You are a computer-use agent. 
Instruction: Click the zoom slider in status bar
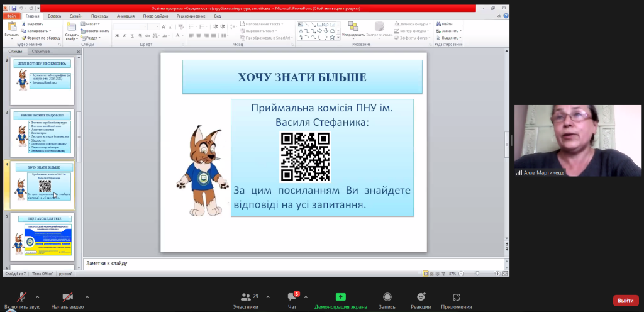click(478, 274)
